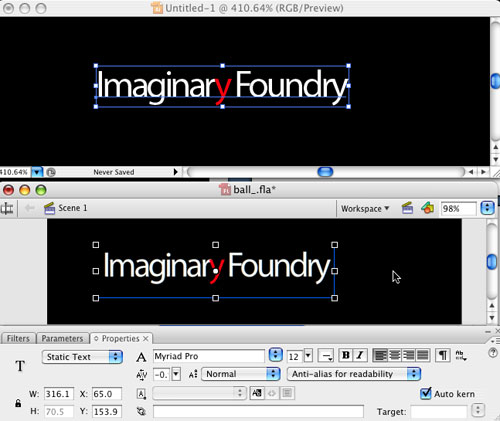
Task: Open the Target dropdown stepper
Action: point(478,410)
